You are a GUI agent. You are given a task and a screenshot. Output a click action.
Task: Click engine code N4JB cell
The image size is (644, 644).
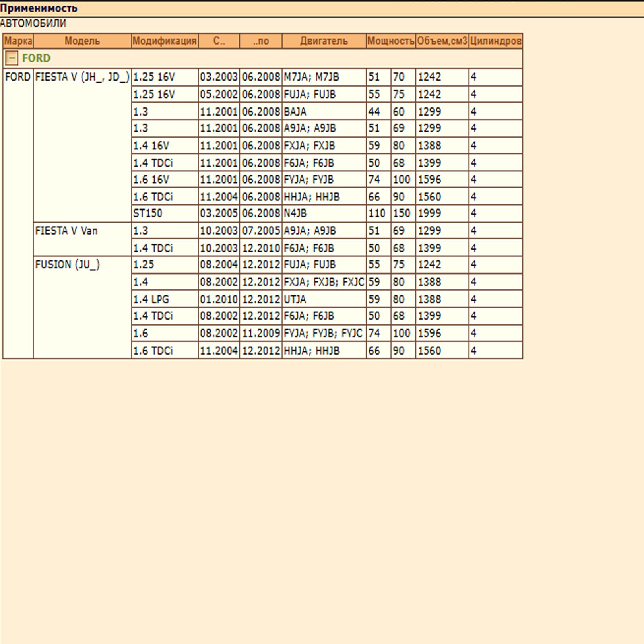[295, 213]
